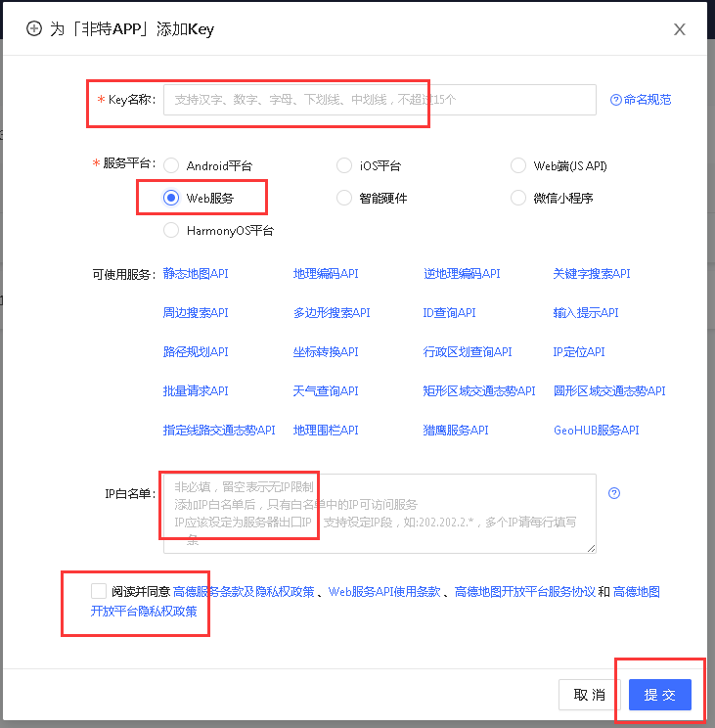Screen dimensions: 715x728
Task: Click into the IP白名单 text area
Action: [x=380, y=514]
